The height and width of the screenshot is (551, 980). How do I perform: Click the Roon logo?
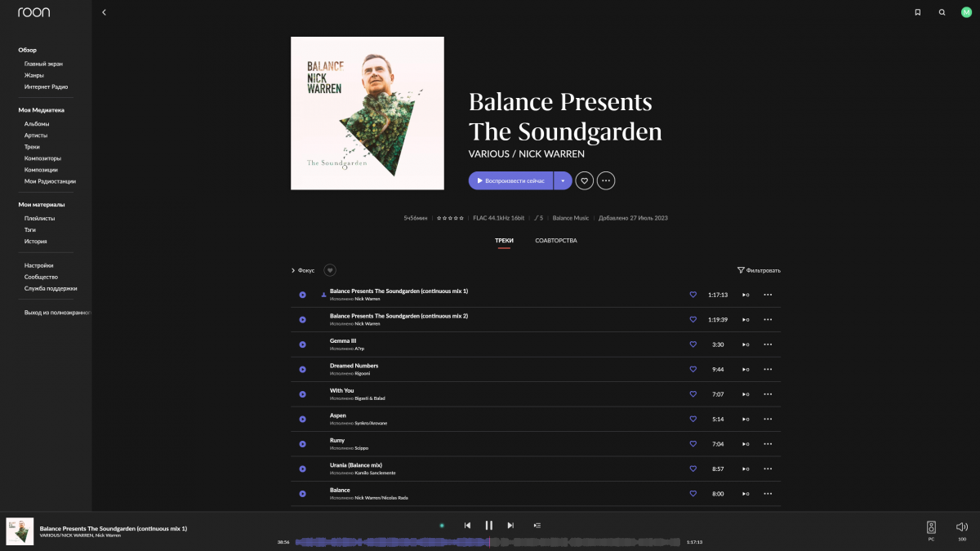click(x=33, y=12)
